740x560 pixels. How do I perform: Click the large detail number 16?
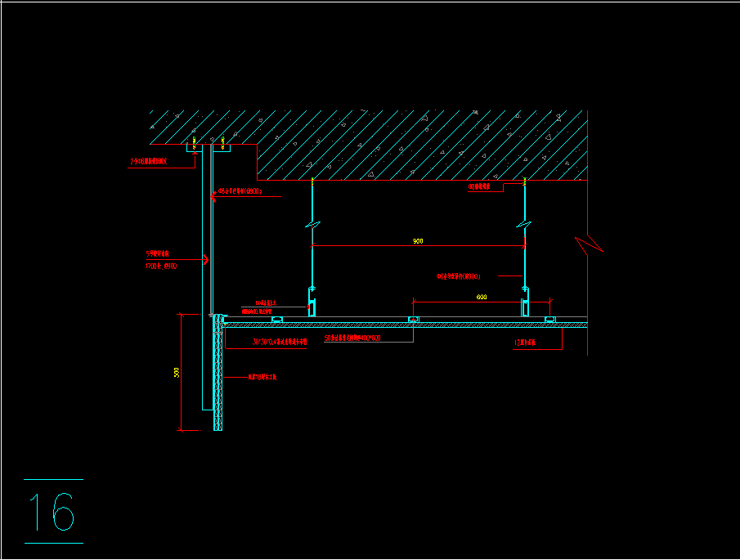[53, 512]
